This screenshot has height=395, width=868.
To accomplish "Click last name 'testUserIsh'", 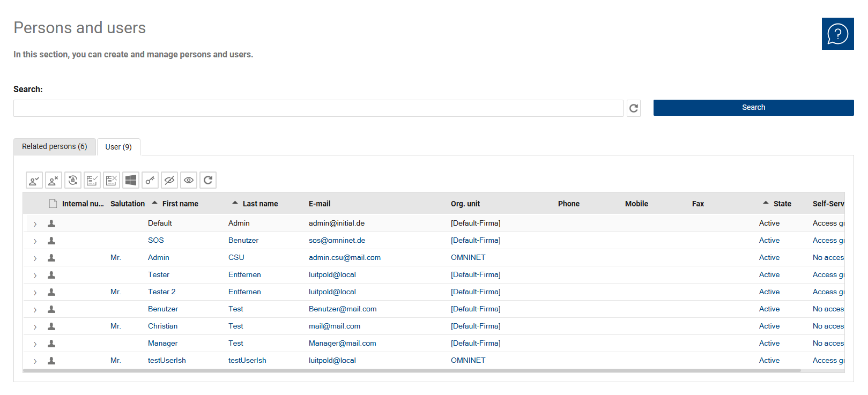I will click(247, 360).
